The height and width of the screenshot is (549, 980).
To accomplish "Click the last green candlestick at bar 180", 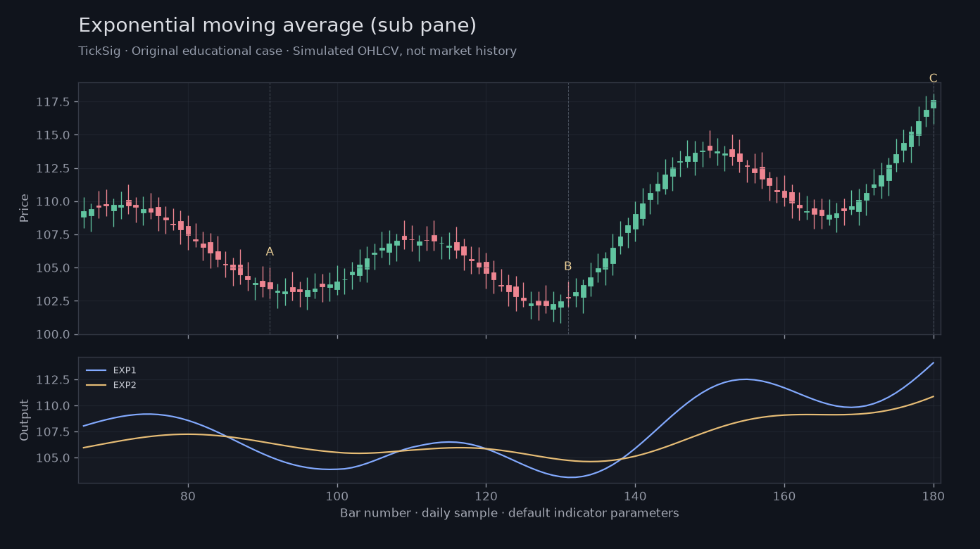I will 934,104.
